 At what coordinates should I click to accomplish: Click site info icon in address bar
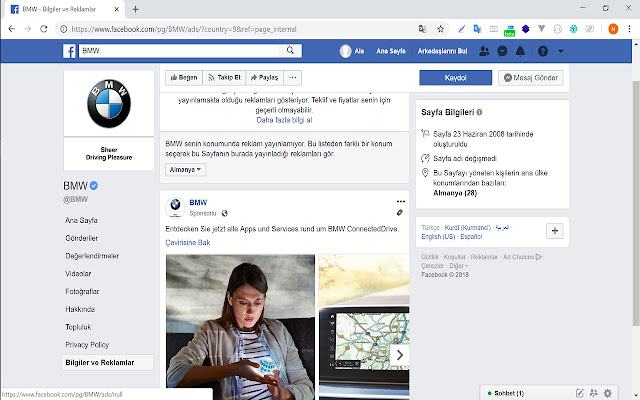click(64, 29)
